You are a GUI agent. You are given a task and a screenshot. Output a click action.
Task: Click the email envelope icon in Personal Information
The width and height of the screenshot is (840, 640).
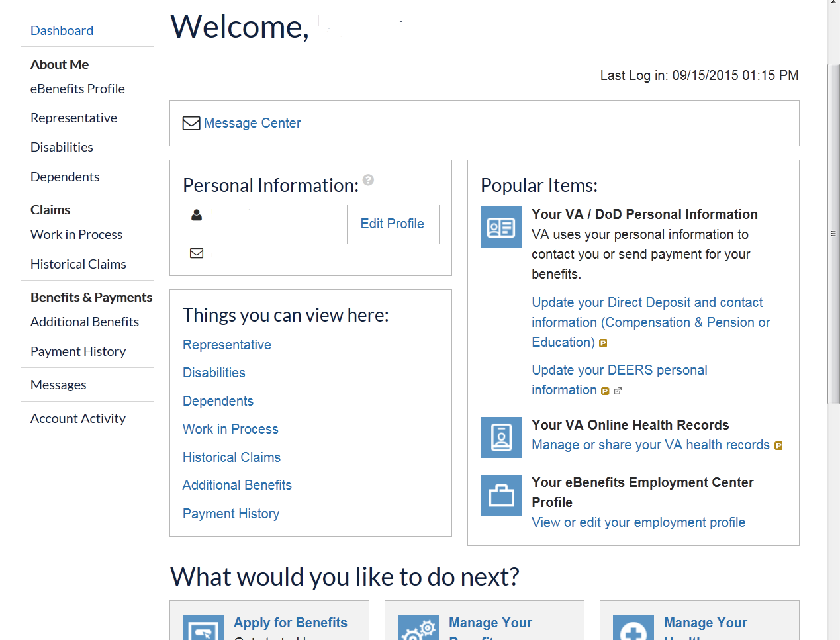click(197, 253)
